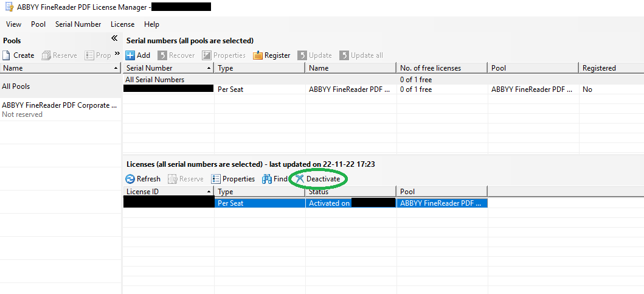Sort serial numbers by Type column
Screen dimensions: 644x294
tap(260, 68)
